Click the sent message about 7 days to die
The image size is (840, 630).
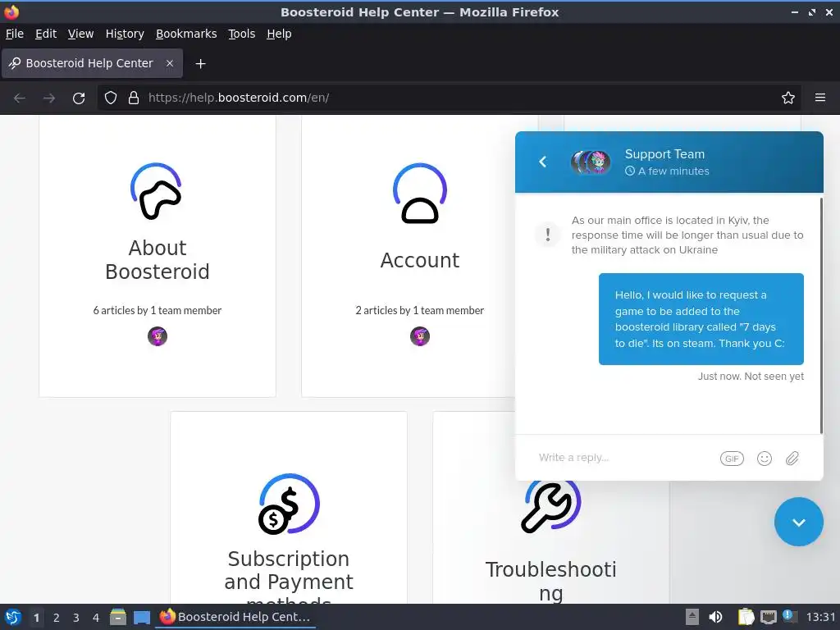click(x=701, y=319)
